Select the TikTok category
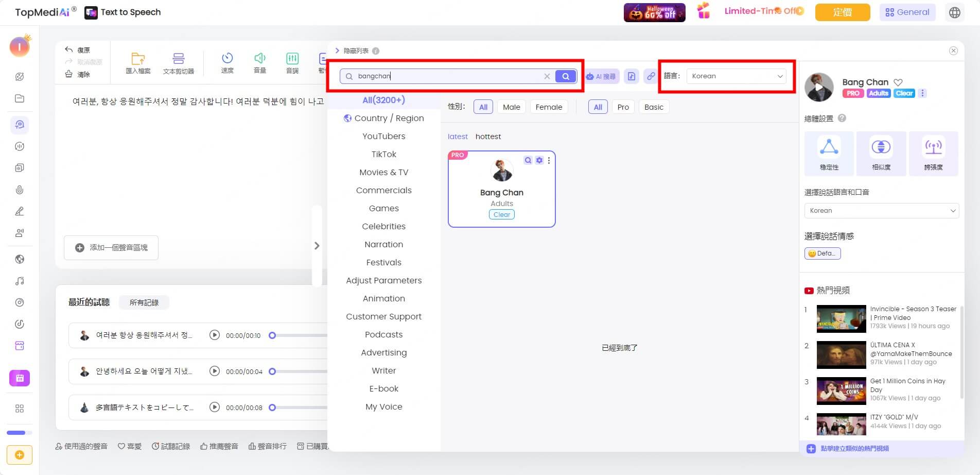 point(384,154)
